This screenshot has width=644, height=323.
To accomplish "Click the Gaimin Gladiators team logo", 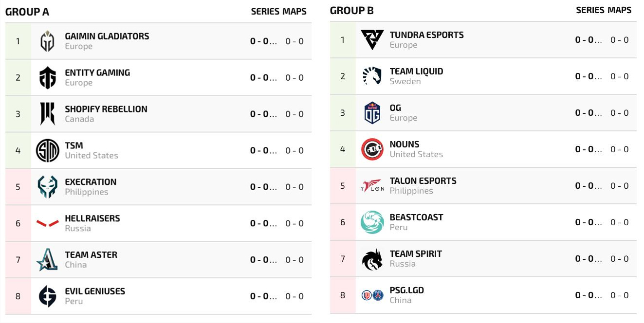I will click(47, 41).
